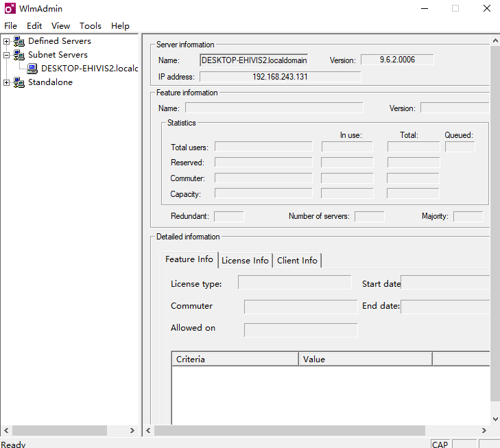Open the Tools menu

click(90, 26)
